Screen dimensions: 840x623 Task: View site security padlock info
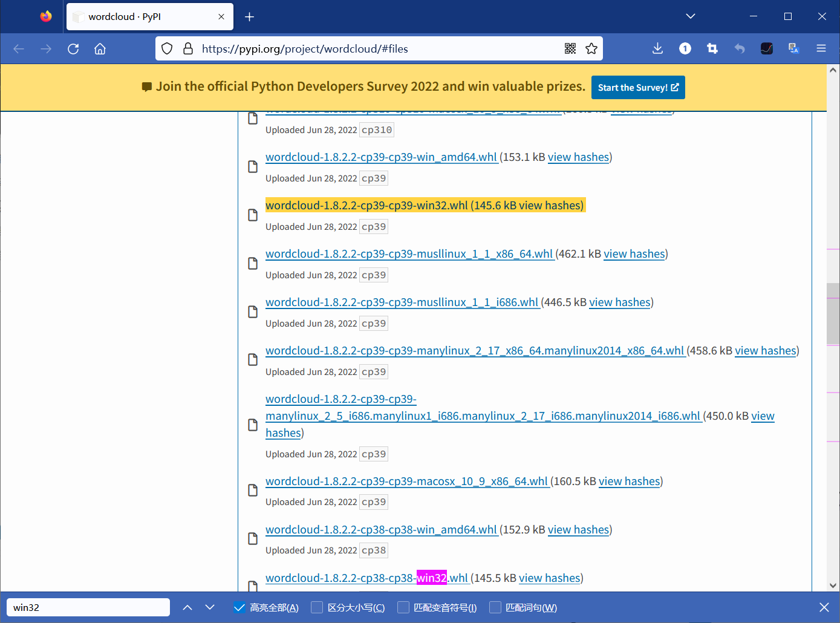pos(188,49)
